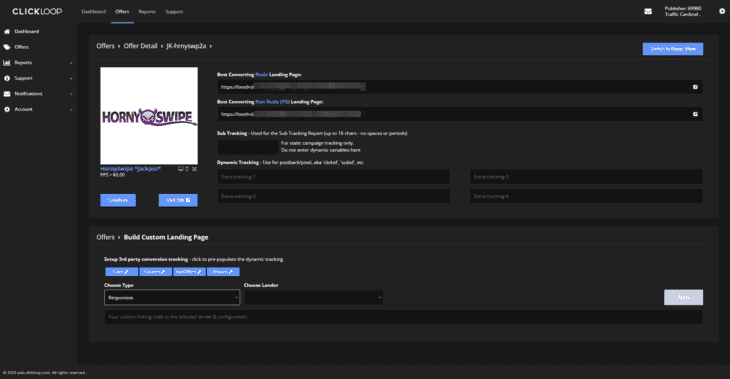The width and height of the screenshot is (730, 379).
Task: Click the Extra-tracking-2 field
Action: tap(334, 196)
